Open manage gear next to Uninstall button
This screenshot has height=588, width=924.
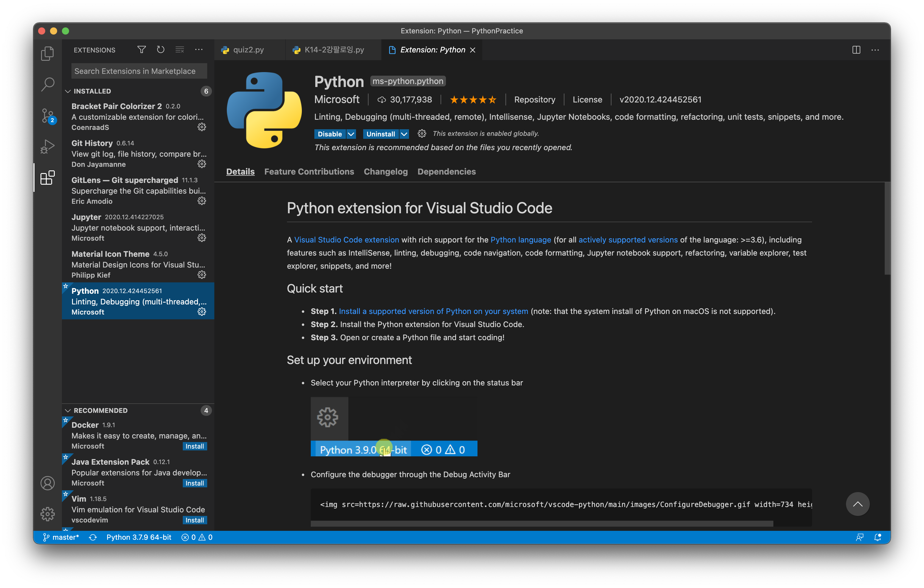click(x=422, y=134)
